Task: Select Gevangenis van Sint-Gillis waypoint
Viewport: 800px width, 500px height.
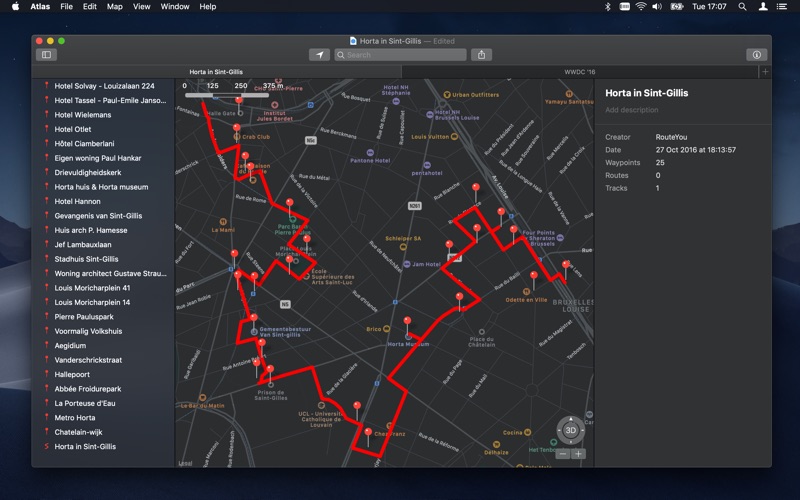Action: coord(103,216)
